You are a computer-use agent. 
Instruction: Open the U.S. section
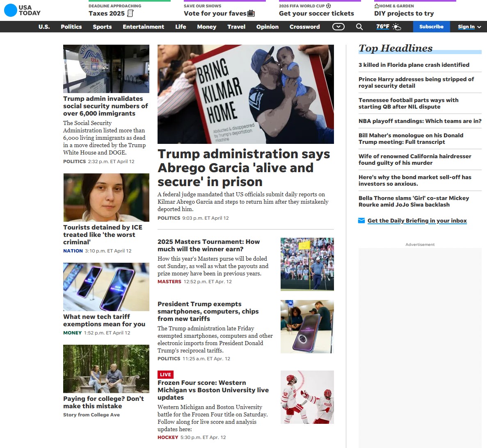coord(44,27)
